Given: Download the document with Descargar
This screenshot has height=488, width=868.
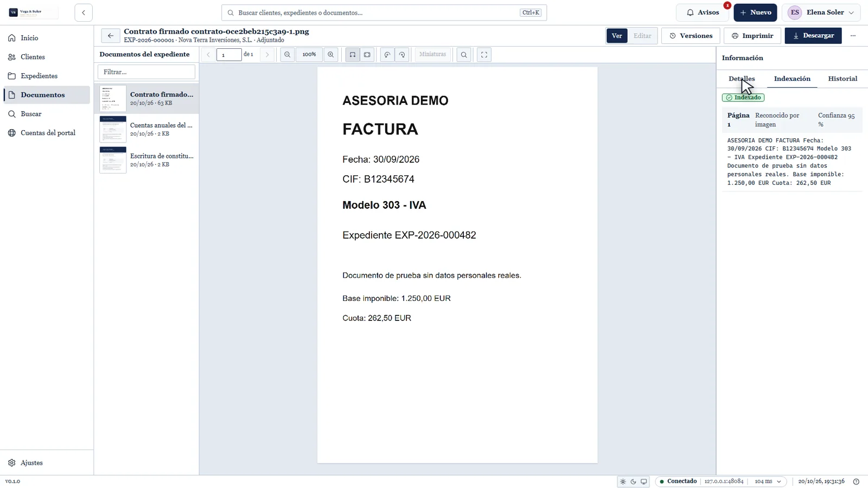Looking at the screenshot, I should (x=813, y=36).
